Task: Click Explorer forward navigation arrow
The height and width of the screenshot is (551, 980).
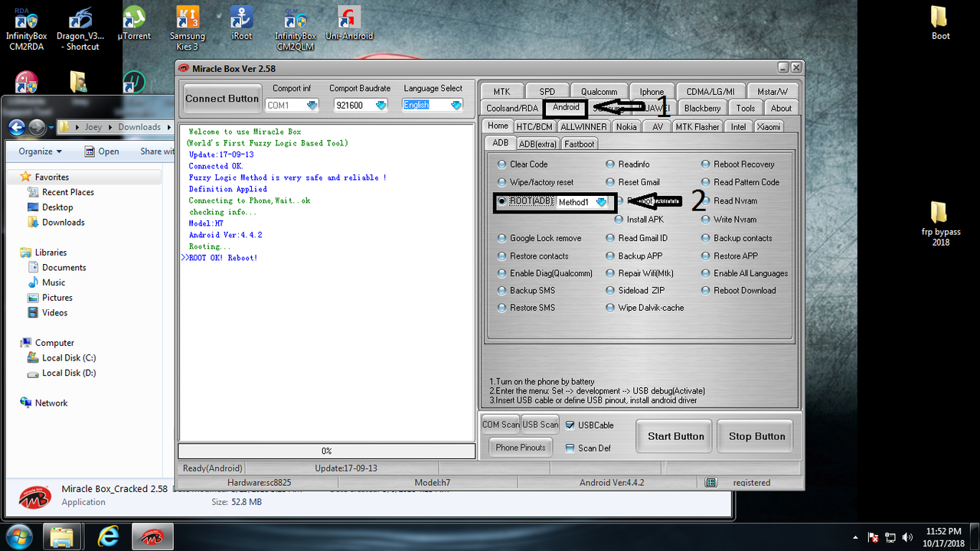Action: pos(36,127)
